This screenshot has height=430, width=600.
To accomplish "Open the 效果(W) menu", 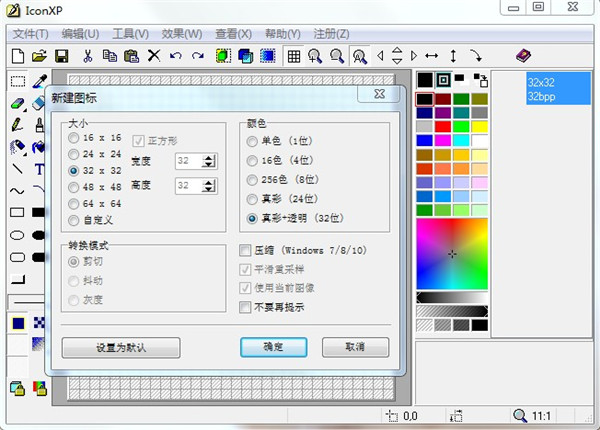I will (x=183, y=33).
